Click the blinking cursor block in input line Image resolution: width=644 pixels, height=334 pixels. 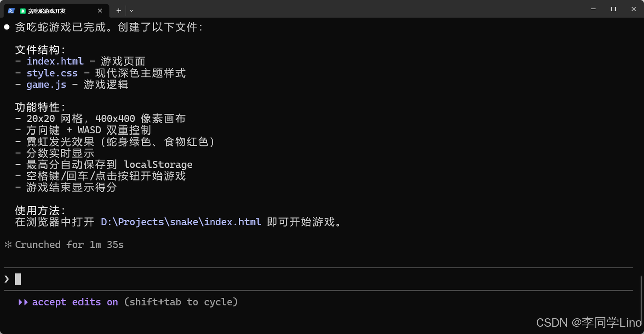(18, 279)
